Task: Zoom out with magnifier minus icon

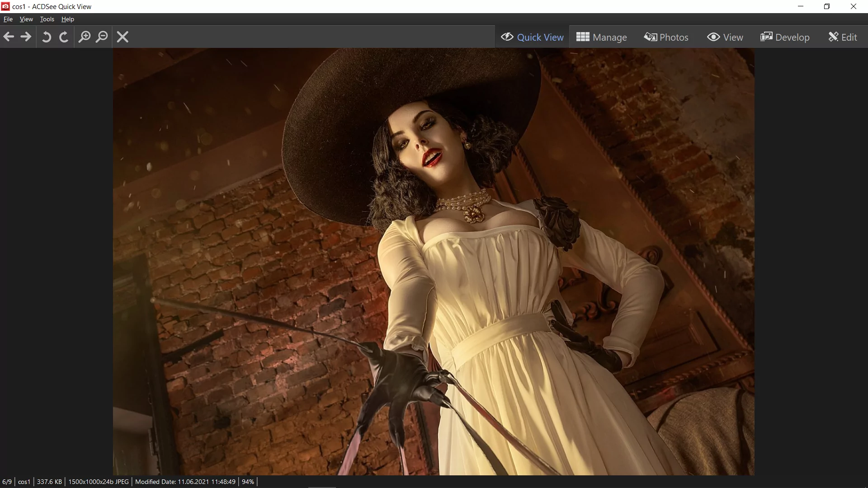Action: click(102, 37)
